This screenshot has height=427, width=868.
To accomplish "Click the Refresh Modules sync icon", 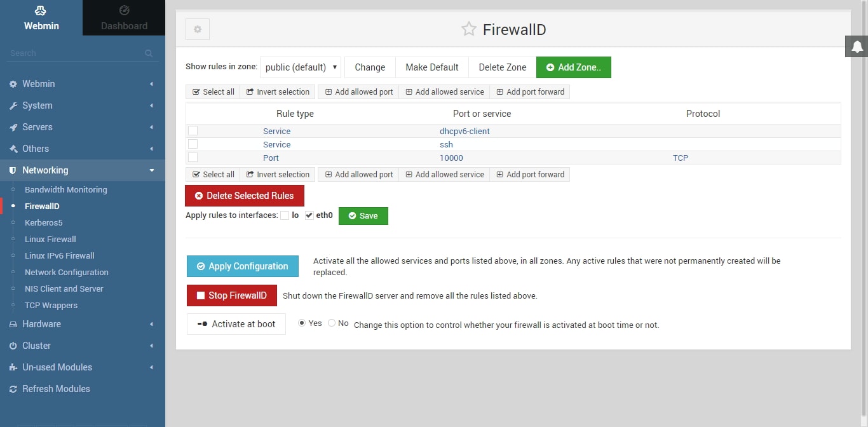I will coord(13,389).
